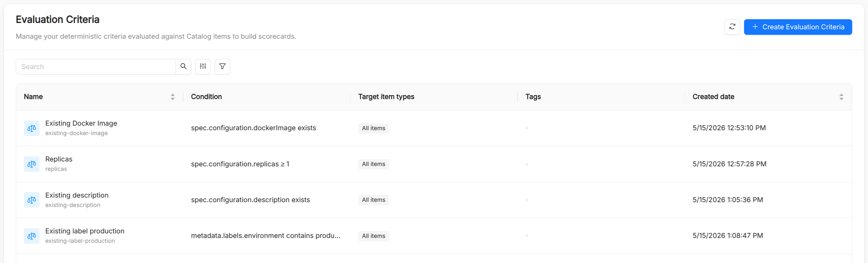Click date 5/15/2026 1:08:47 PM

(x=728, y=236)
